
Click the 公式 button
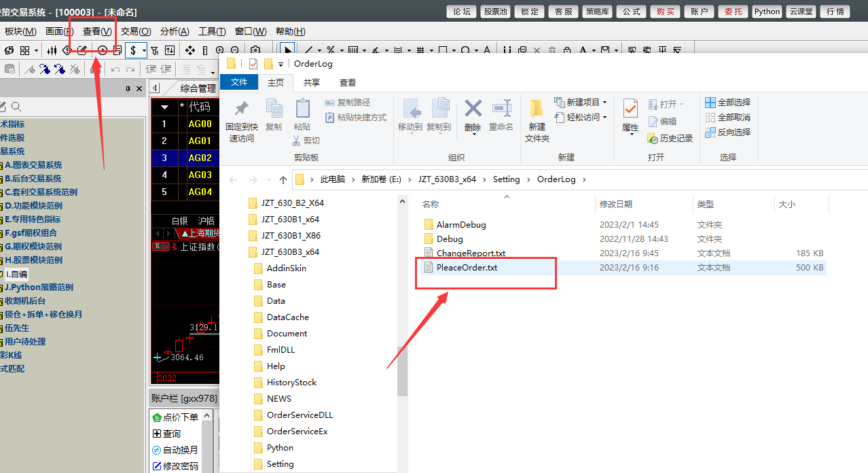click(632, 11)
